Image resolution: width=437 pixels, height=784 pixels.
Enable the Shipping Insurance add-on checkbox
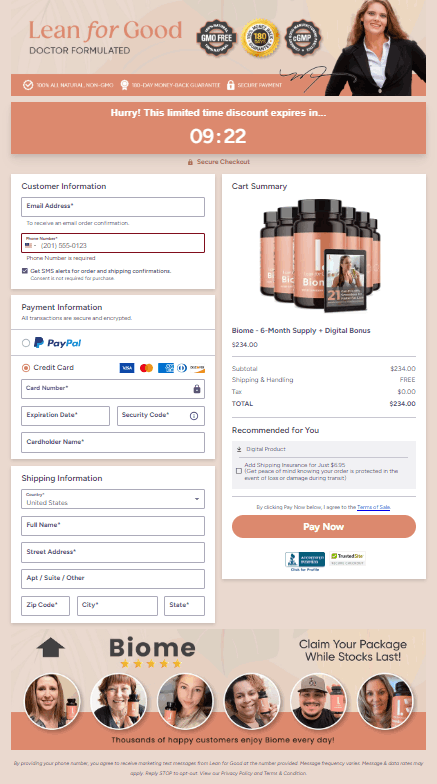tap(239, 471)
